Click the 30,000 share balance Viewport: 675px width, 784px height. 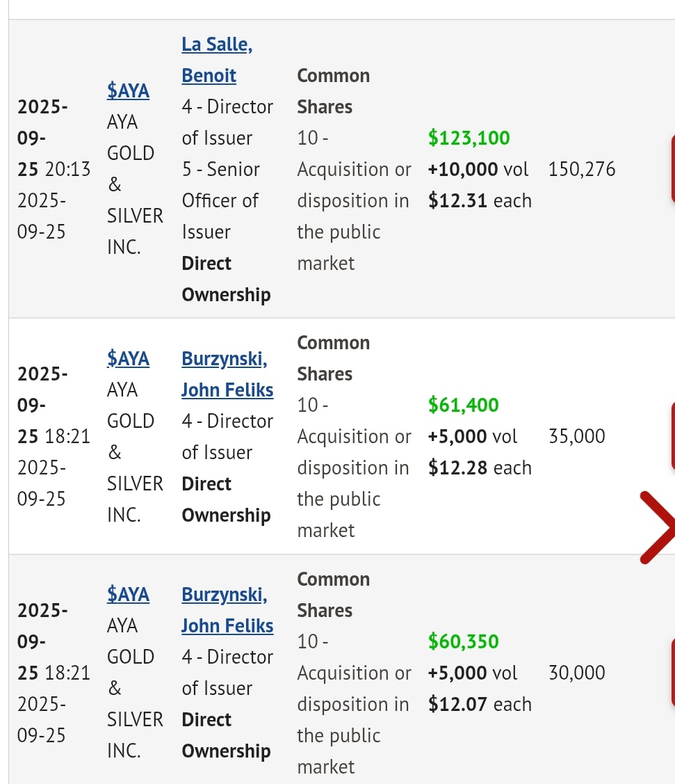coord(576,673)
